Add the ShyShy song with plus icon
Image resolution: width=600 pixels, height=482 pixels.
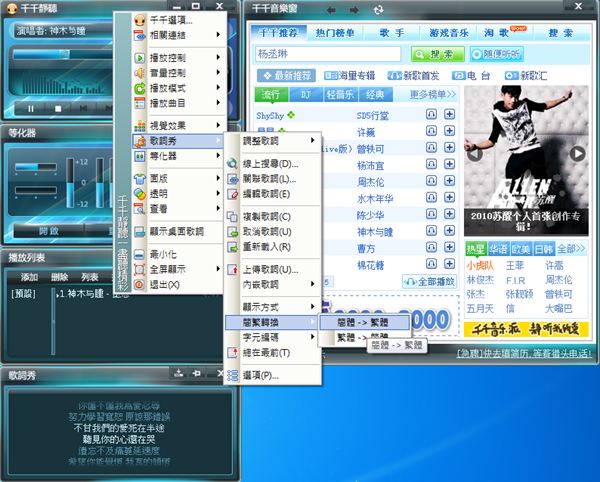[449, 115]
